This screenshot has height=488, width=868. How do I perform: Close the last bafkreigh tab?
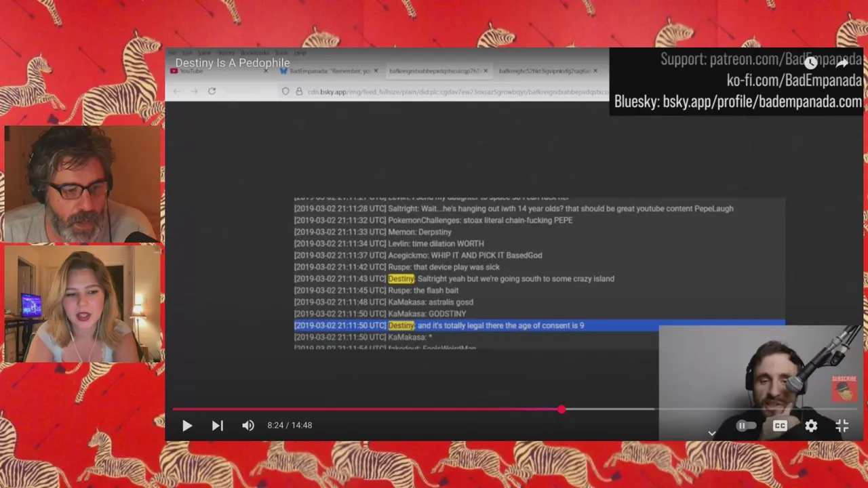[595, 70]
